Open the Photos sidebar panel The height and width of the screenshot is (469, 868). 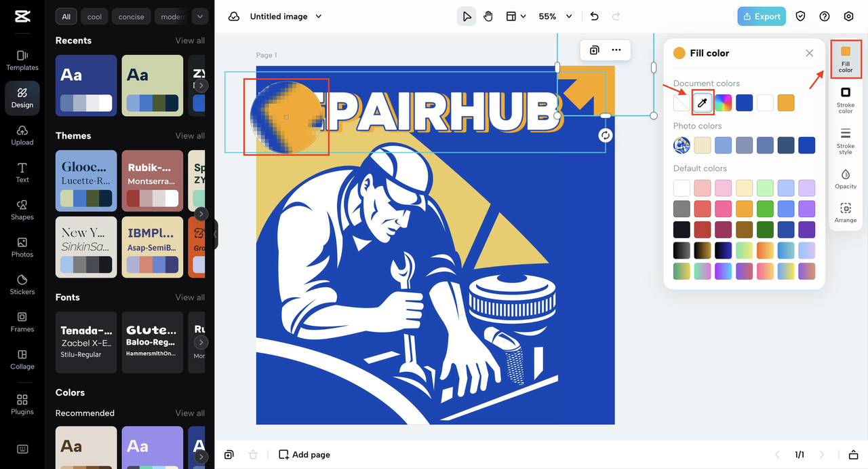point(22,247)
